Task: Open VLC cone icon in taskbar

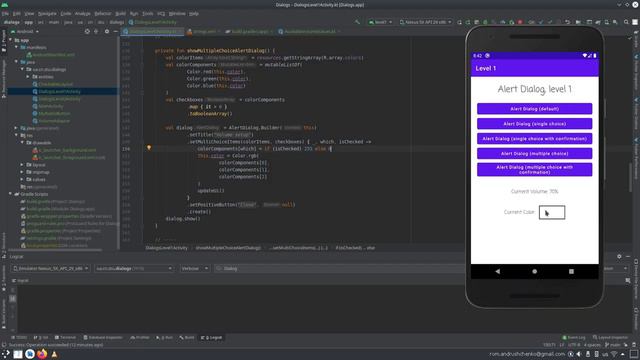Action: [54, 354]
